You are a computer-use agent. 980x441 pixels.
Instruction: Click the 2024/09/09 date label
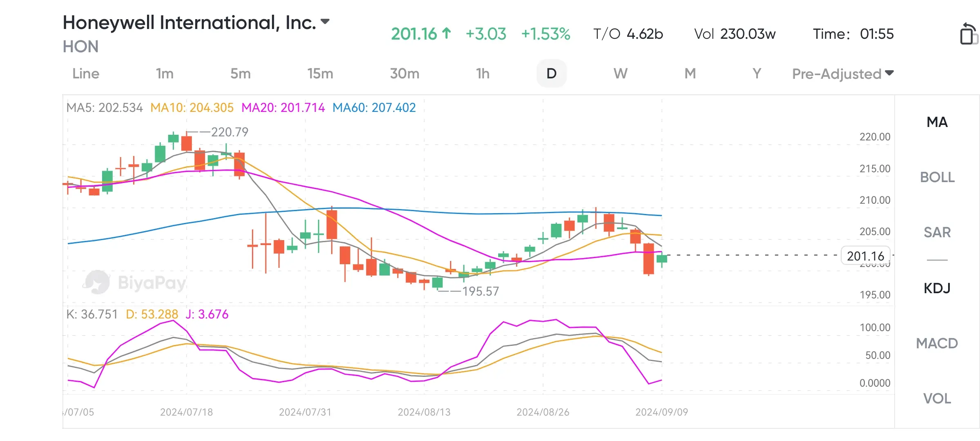[661, 412]
